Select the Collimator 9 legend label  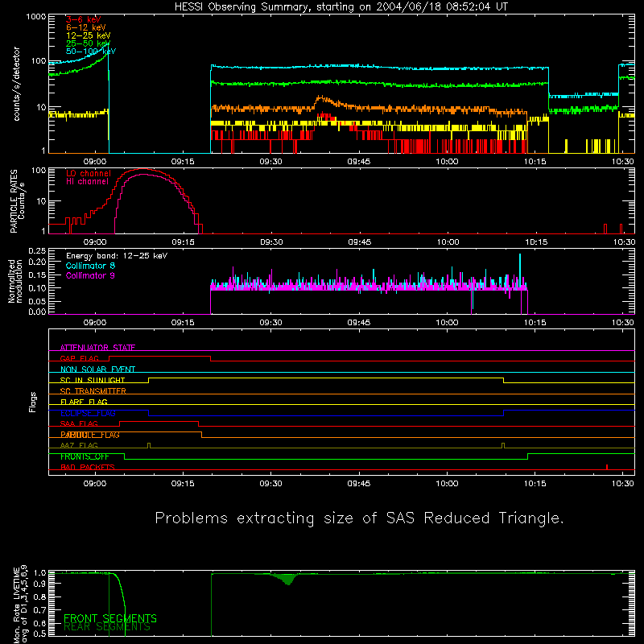coord(90,275)
